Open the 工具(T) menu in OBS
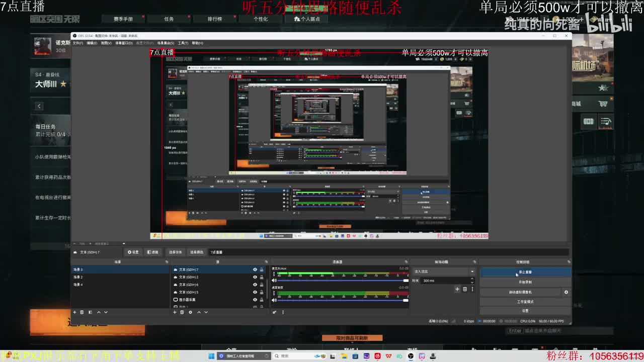 coord(183,43)
